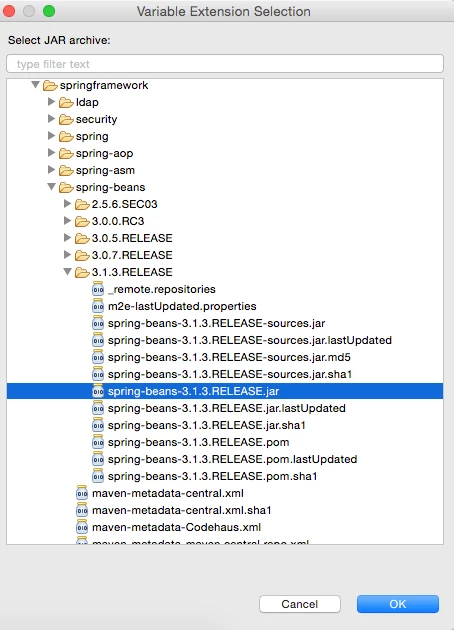Viewport: 454px width, 630px height.
Task: Select spring-beans-3.1.3.RELEASE.pom.sha1 entry
Action: click(x=213, y=476)
